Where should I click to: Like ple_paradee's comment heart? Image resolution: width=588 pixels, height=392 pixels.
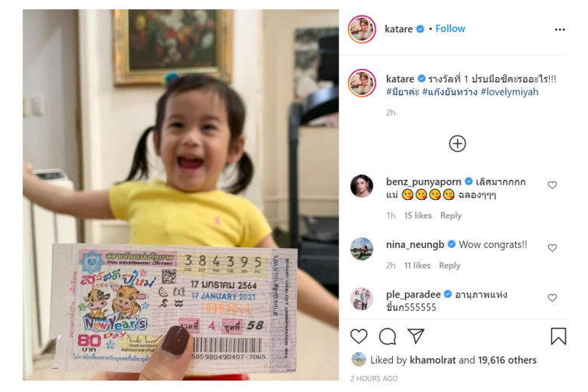[x=552, y=298]
